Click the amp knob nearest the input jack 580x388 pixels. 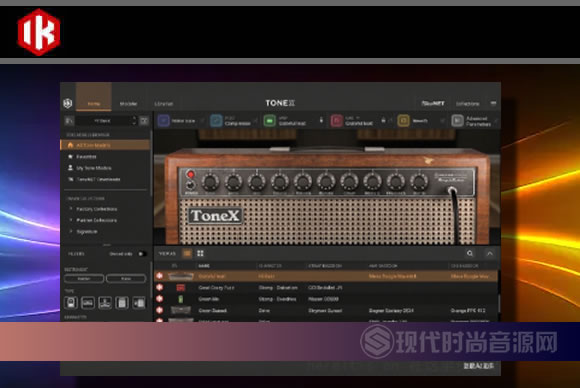click(419, 182)
